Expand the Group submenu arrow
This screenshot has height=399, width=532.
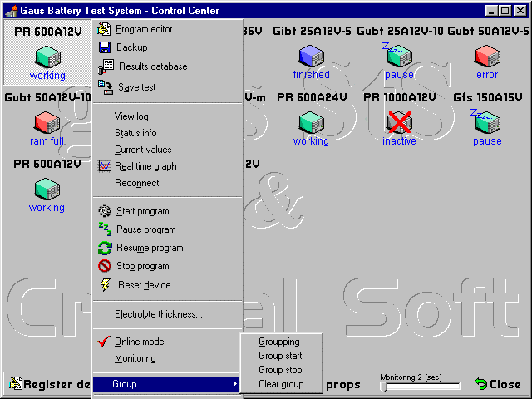235,384
